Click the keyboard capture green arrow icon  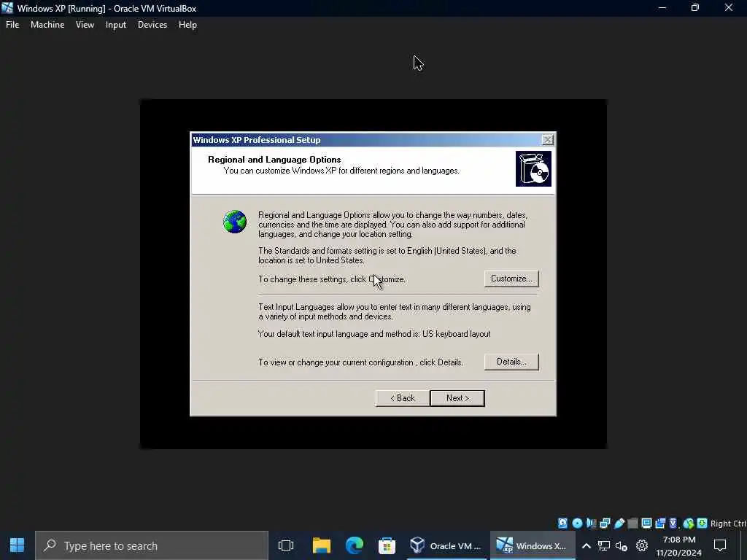click(703, 524)
